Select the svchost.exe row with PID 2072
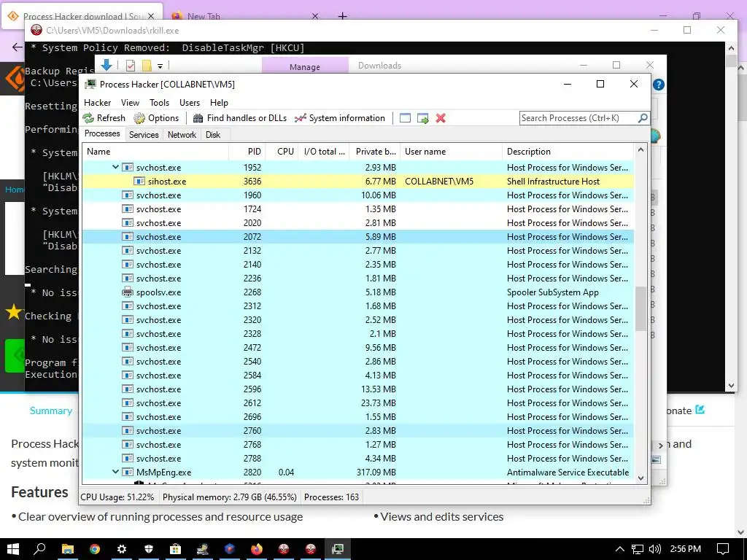Image resolution: width=747 pixels, height=560 pixels. (x=358, y=237)
